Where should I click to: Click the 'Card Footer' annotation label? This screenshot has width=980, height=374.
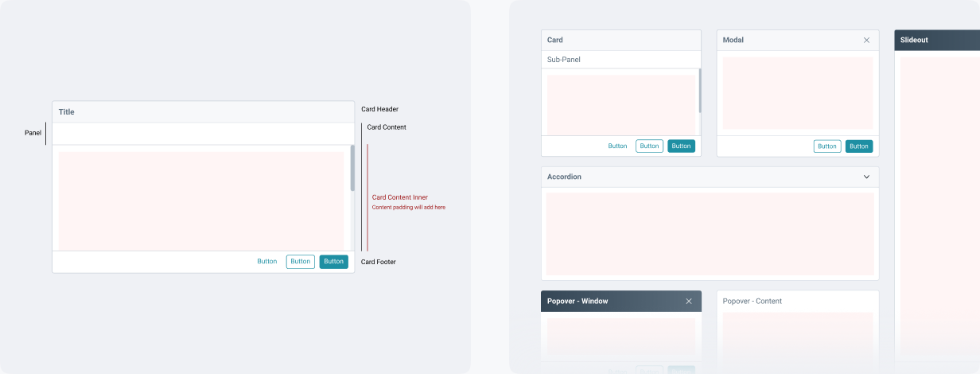coord(379,262)
